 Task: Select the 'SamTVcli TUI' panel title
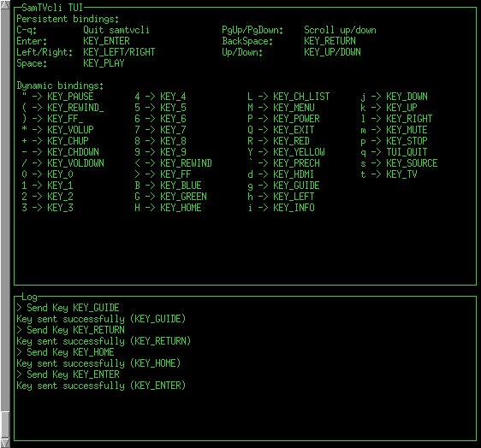[52, 8]
